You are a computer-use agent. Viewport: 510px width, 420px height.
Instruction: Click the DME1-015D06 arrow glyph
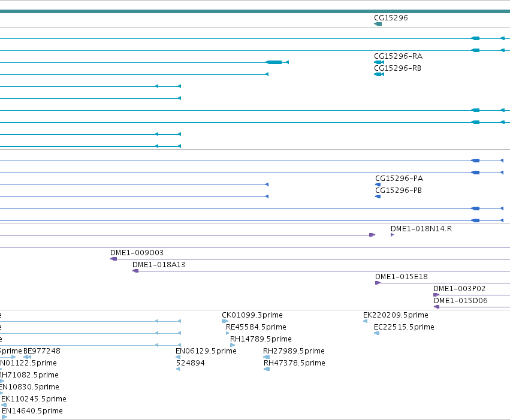click(x=436, y=307)
